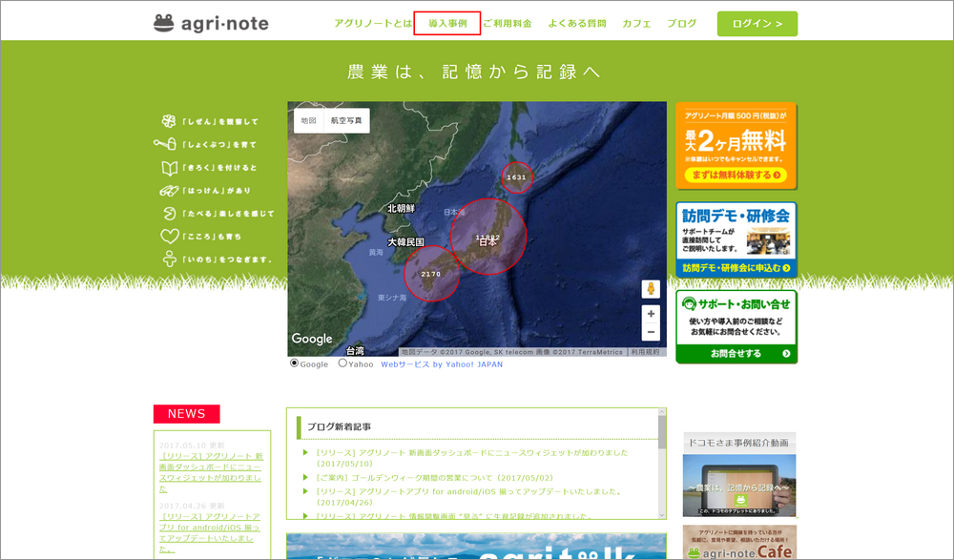954x560 pixels.
Task: Switch map to 地図 view
Action: click(x=308, y=121)
